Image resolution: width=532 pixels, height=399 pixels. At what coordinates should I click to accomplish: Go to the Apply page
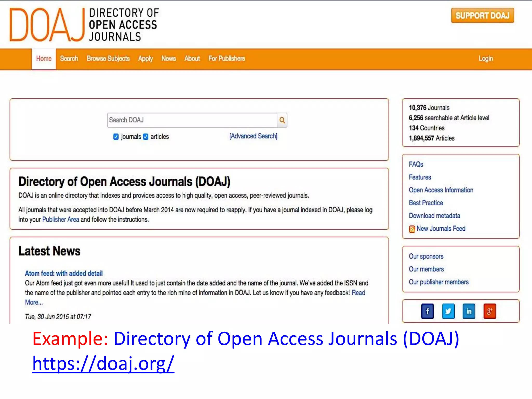(145, 59)
